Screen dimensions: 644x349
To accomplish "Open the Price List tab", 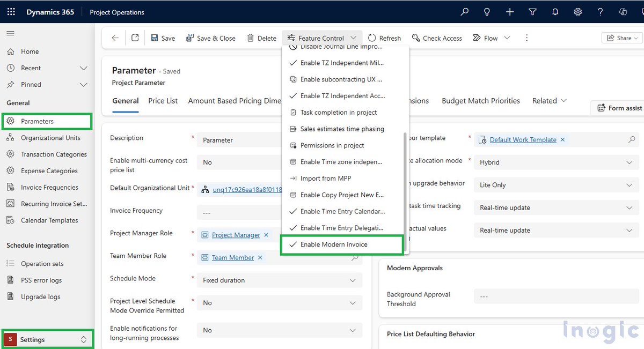I will pos(163,101).
